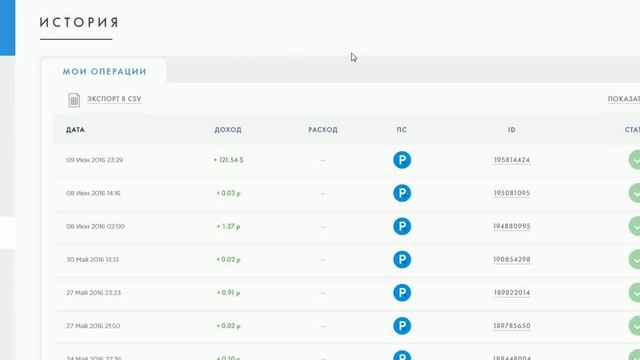Open the МОИ ОПЕРАЦИИ tab
Image resolution: width=640 pixels, height=360 pixels.
[x=104, y=71]
